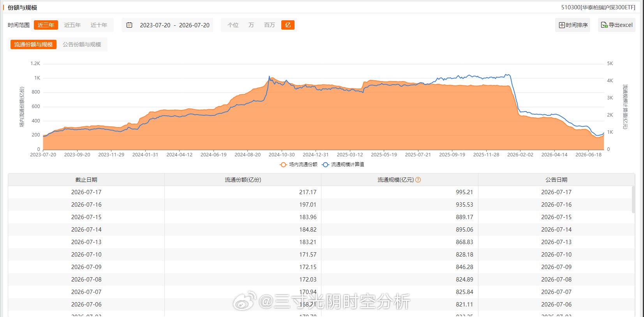Click the x-axis label 2026-02-02

click(520, 155)
